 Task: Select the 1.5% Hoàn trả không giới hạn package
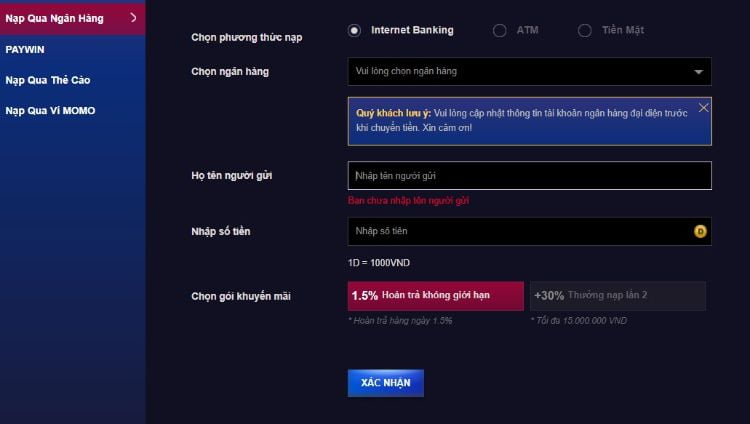tap(436, 296)
